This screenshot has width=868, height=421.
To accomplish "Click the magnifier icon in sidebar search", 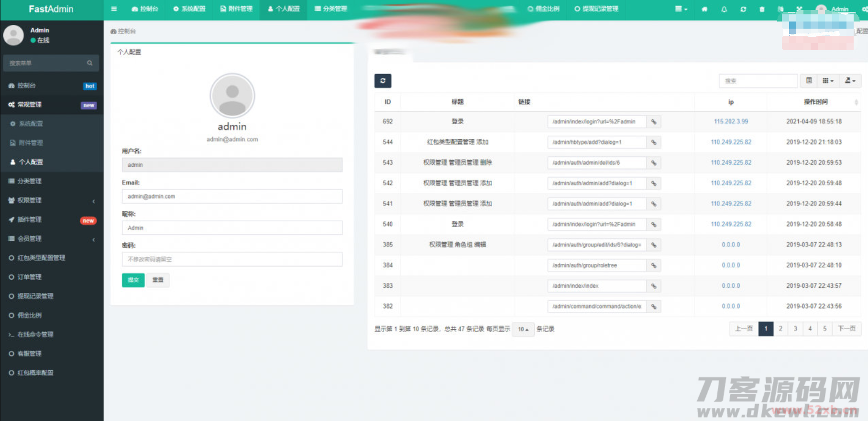I will point(89,63).
